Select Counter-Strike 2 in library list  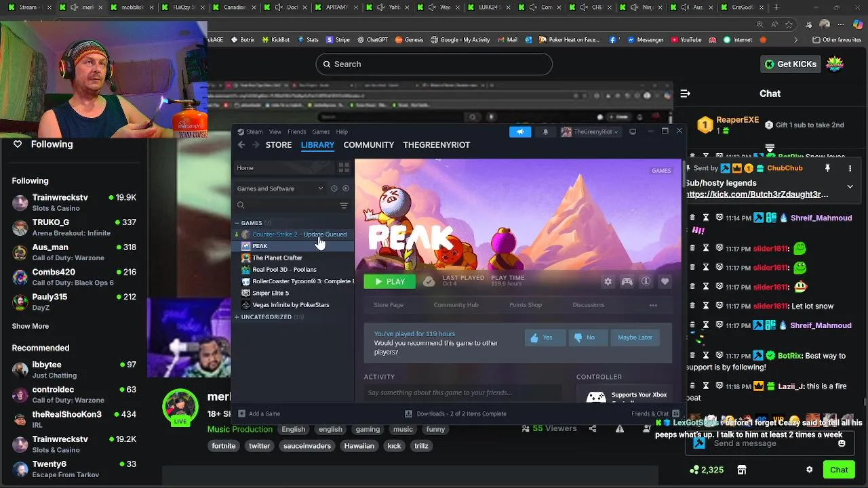click(x=294, y=235)
